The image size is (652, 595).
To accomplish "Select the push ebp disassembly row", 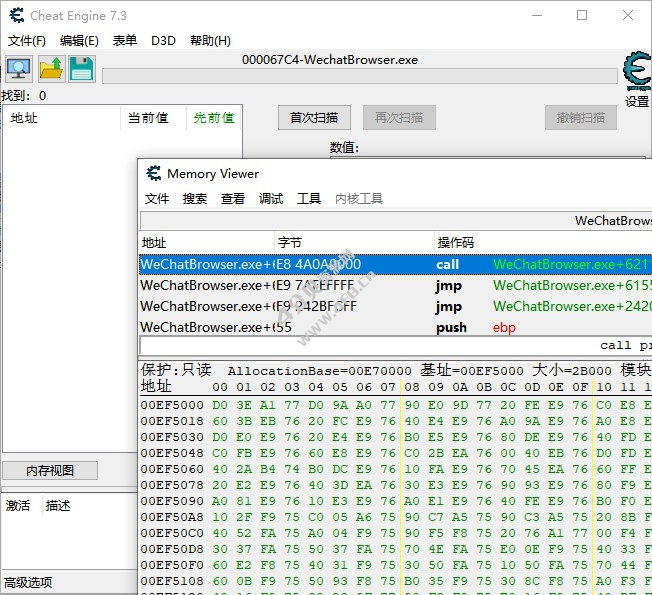I will coord(395,327).
